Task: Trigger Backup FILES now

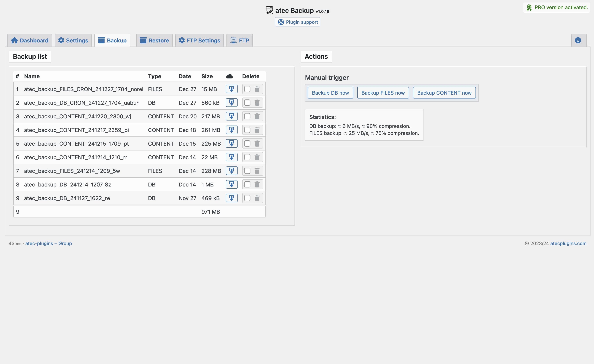Action: pos(383,93)
